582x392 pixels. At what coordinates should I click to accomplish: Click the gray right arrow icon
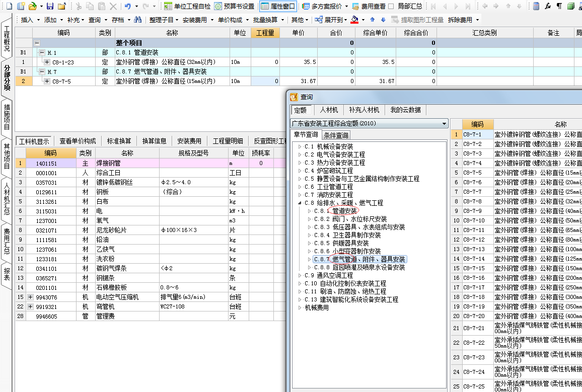coord(496,6)
